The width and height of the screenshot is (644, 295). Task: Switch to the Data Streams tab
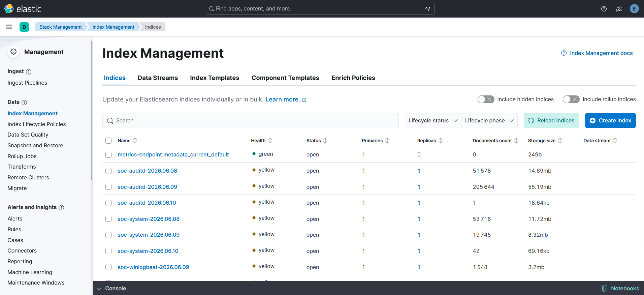point(158,78)
